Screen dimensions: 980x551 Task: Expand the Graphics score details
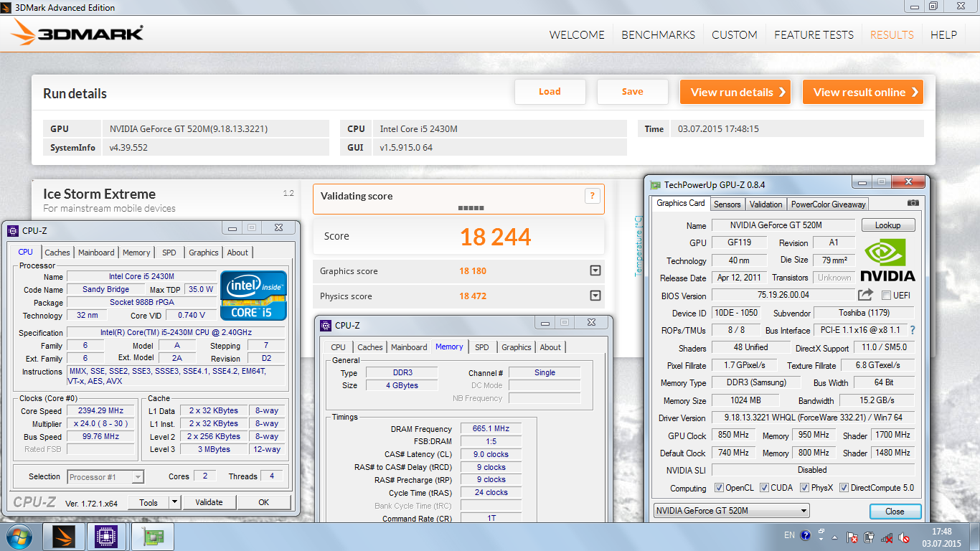[x=595, y=271]
